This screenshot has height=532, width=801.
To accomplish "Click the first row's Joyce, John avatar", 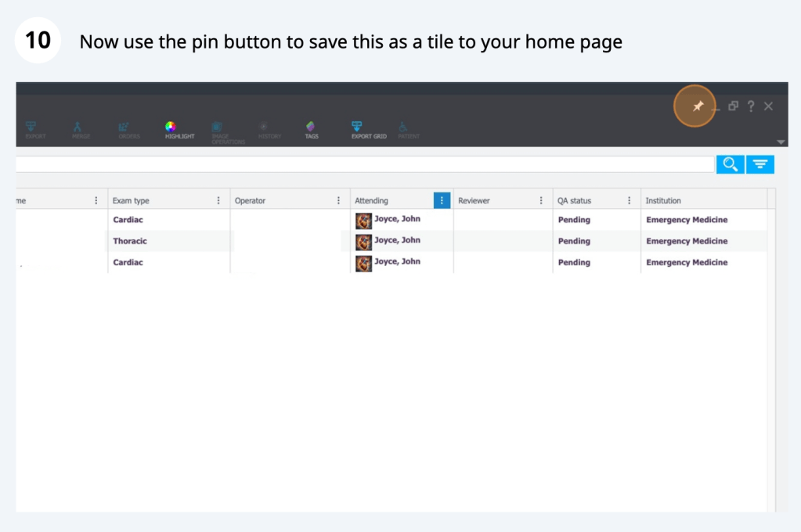I will [363, 221].
